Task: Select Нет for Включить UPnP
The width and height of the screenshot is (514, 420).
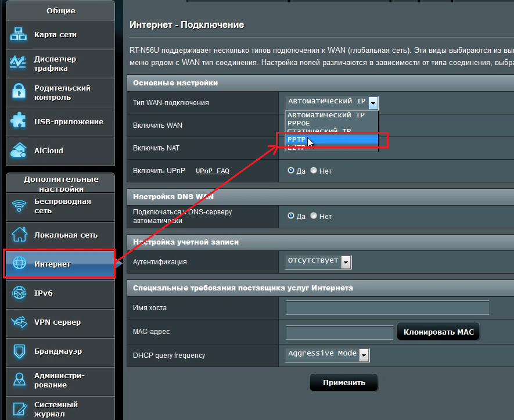Action: pos(314,170)
